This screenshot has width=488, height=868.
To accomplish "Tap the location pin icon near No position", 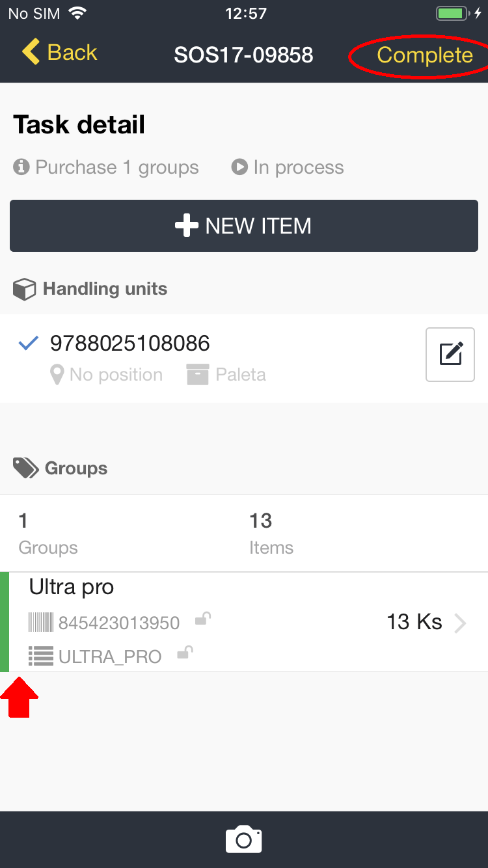I will pyautogui.click(x=57, y=375).
